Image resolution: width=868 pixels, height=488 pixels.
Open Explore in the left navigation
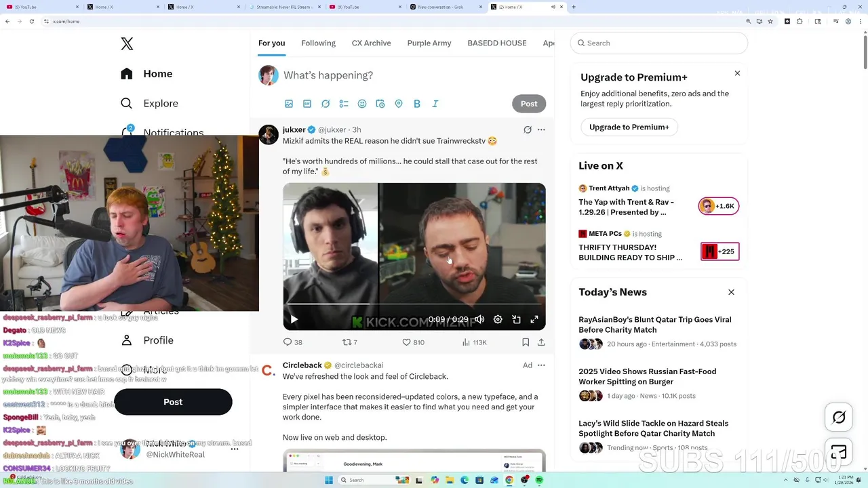click(x=150, y=104)
